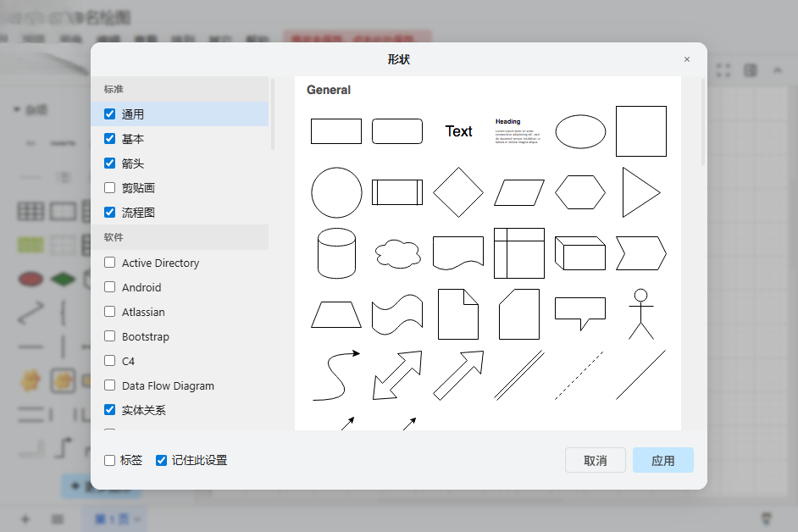The height and width of the screenshot is (532, 798).
Task: Select the Ellipse shape
Action: click(580, 131)
